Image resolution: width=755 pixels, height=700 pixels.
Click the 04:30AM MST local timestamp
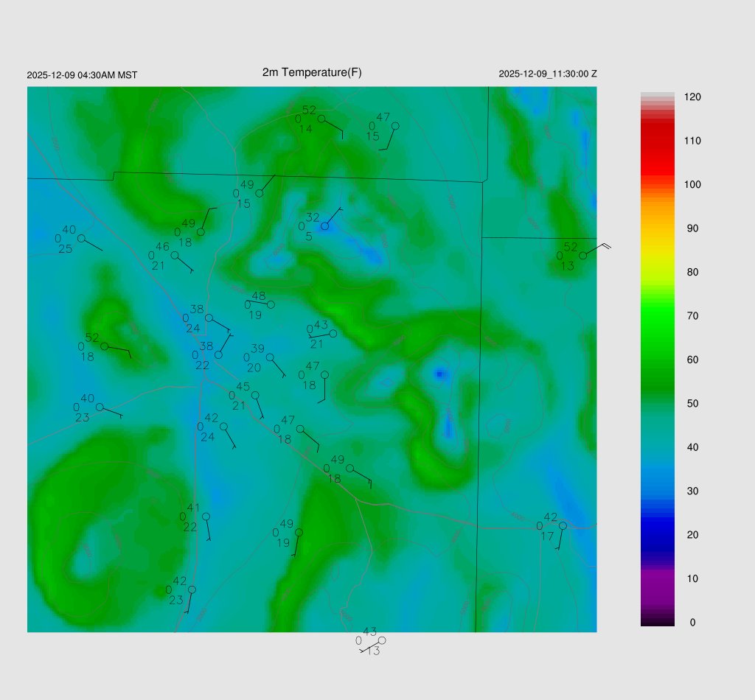coord(82,75)
